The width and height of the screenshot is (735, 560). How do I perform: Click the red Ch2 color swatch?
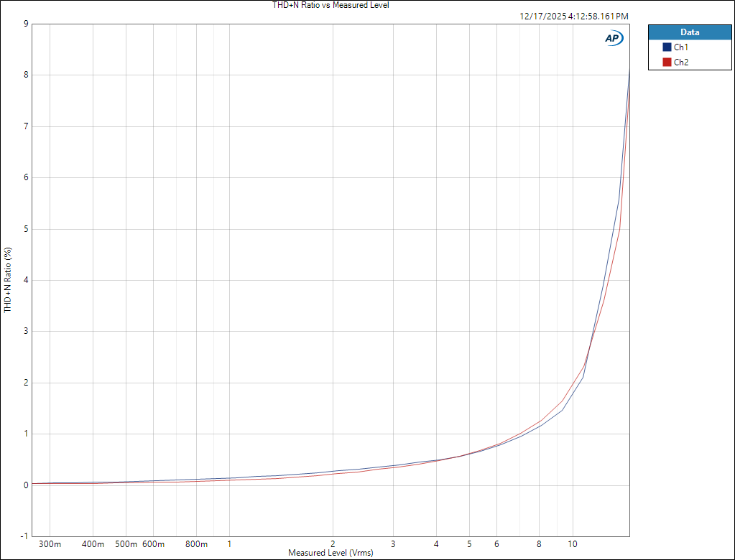[667, 62]
